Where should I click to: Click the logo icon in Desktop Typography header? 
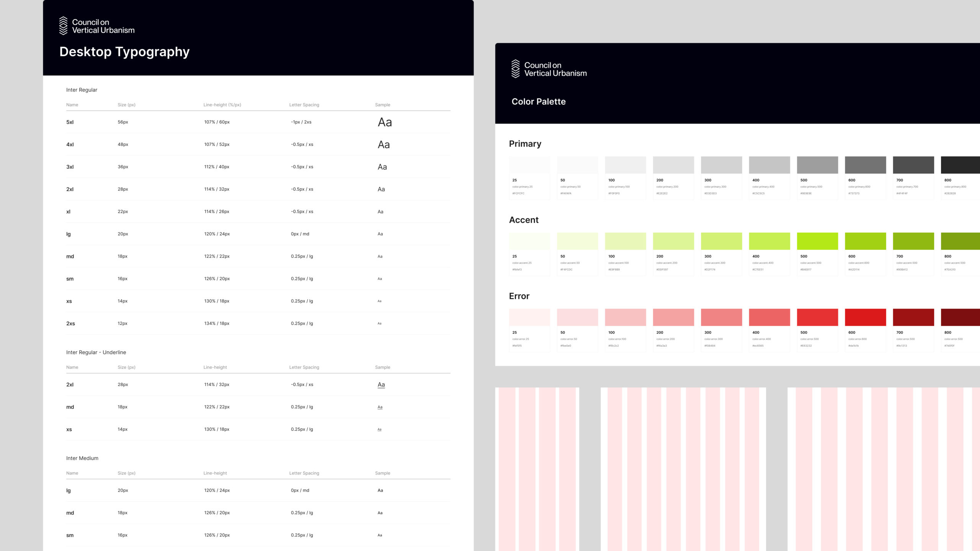[x=63, y=26]
